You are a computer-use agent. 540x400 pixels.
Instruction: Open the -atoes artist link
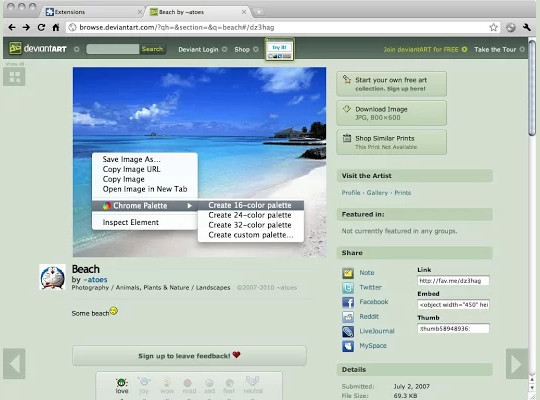tap(95, 280)
